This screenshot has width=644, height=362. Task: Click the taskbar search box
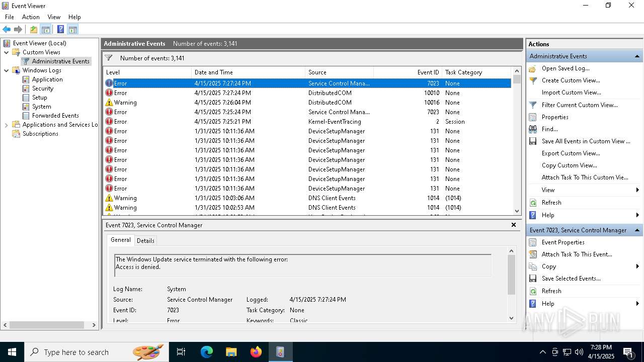click(x=97, y=352)
